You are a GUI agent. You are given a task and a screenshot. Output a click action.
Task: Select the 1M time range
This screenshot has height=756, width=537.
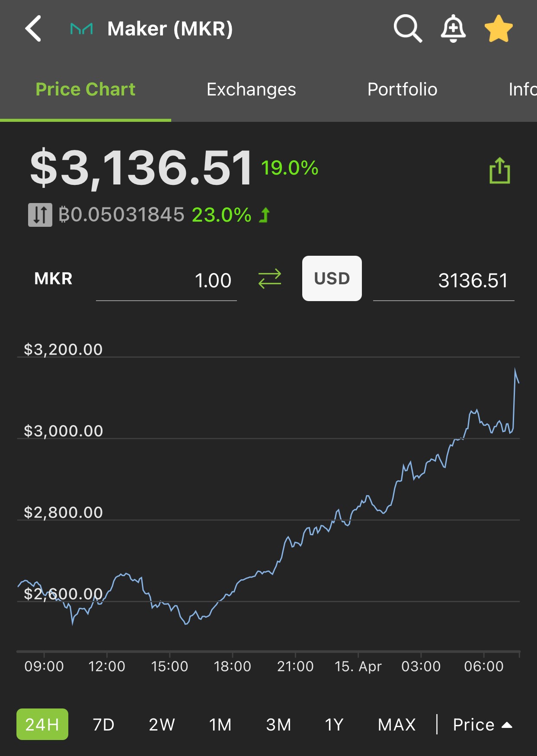coord(221,724)
